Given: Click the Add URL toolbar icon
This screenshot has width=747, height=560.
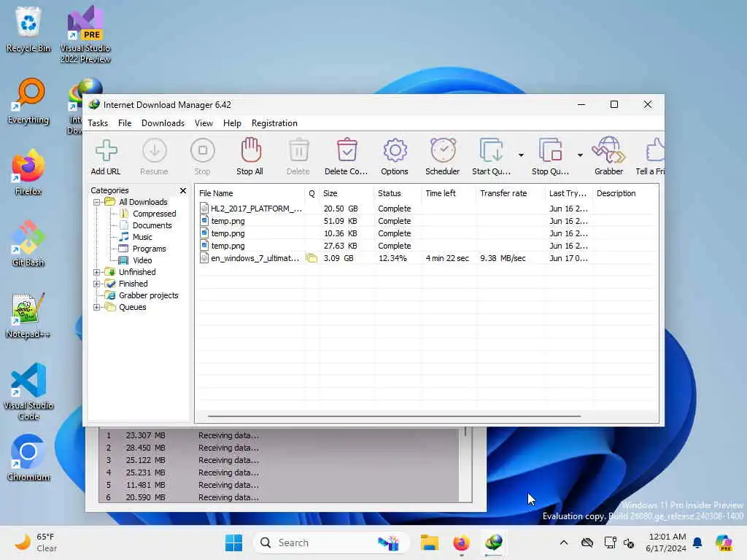Looking at the screenshot, I should pos(106,157).
